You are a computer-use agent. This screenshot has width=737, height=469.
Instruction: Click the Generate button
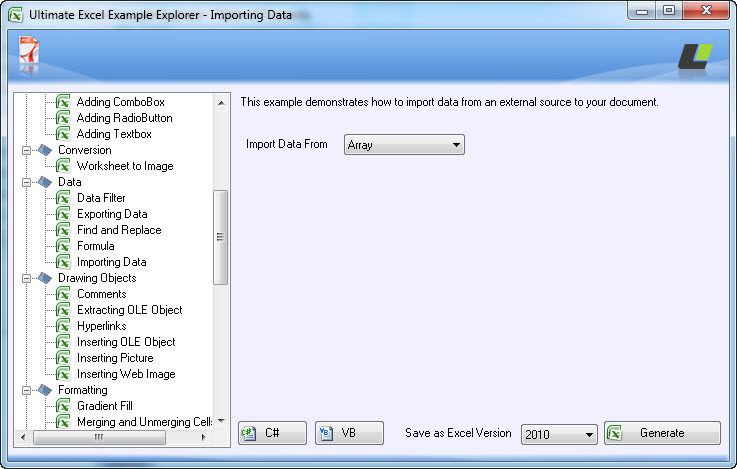662,433
